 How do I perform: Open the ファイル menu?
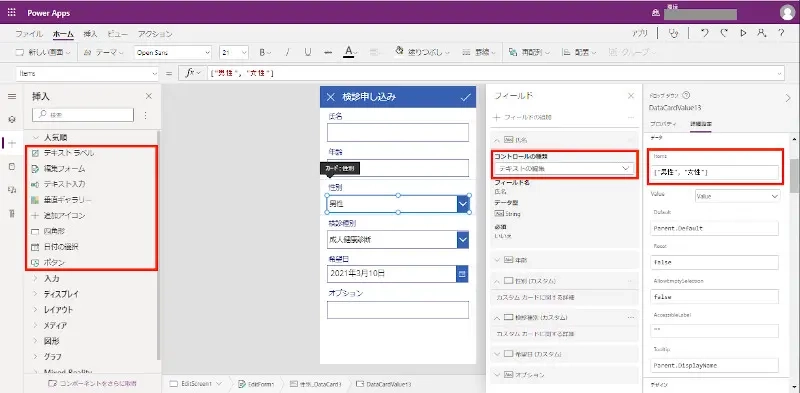tap(29, 34)
